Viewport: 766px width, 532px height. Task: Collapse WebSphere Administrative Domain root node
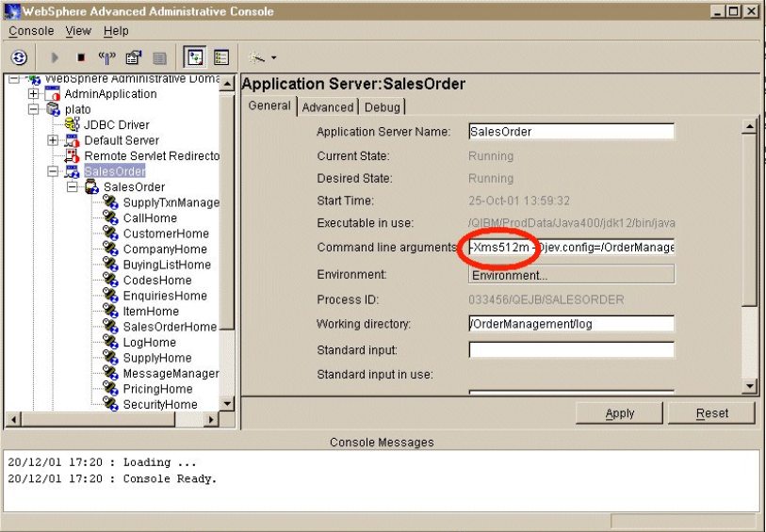[14, 78]
